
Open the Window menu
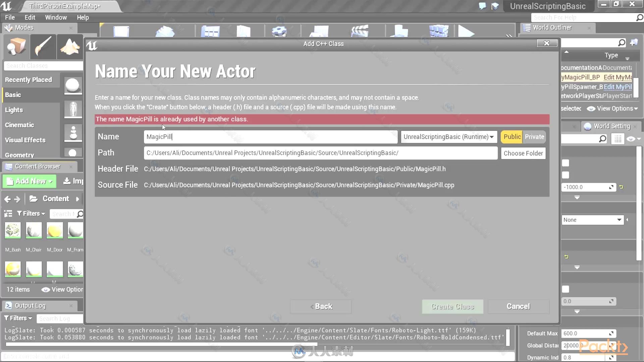(x=56, y=17)
